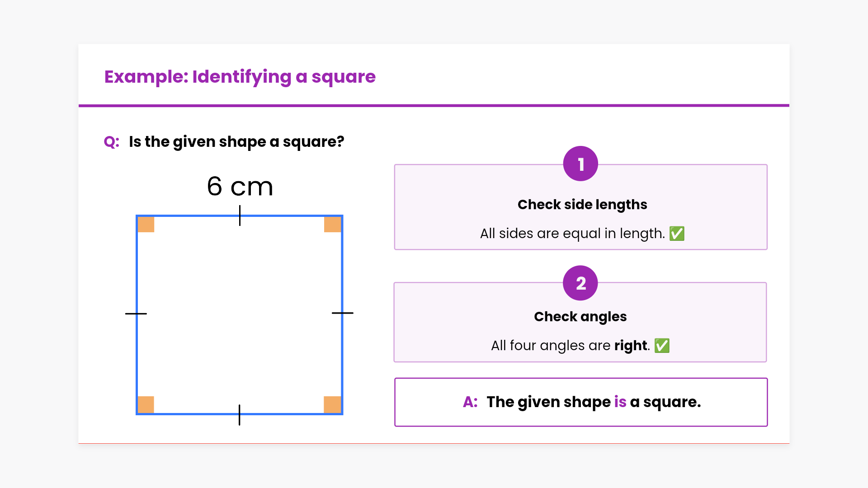Select the 'Check angles' heading
Image resolution: width=868 pixels, height=488 pixels.
pos(580,317)
